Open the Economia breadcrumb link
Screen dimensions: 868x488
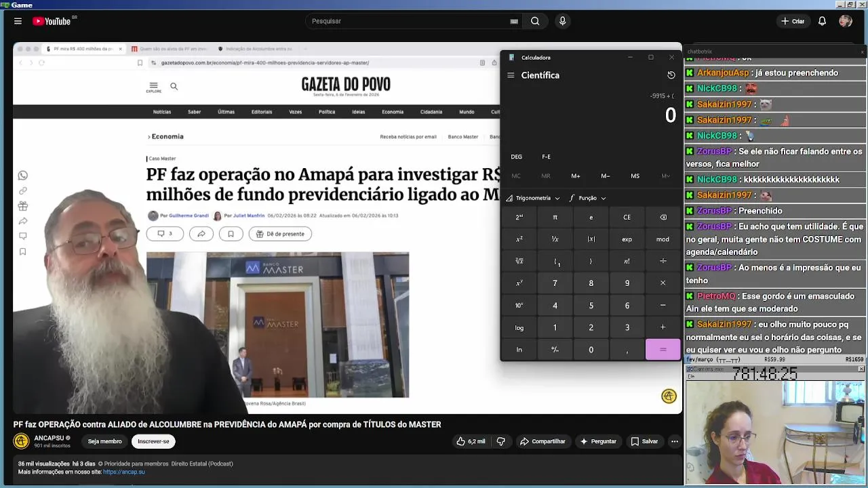point(167,136)
